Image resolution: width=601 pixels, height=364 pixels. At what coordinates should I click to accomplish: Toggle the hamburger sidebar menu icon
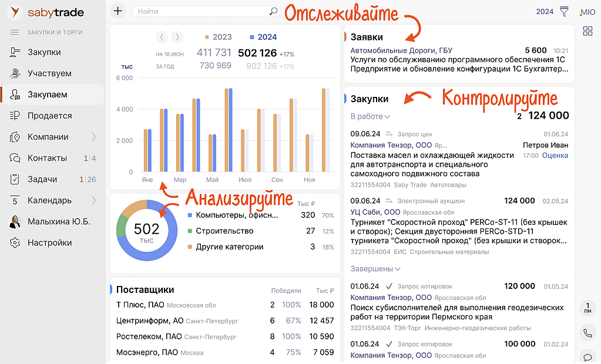click(15, 32)
